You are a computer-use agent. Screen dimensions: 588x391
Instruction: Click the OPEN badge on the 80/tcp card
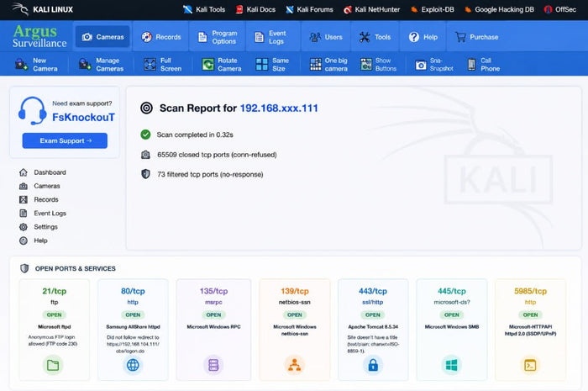133,314
